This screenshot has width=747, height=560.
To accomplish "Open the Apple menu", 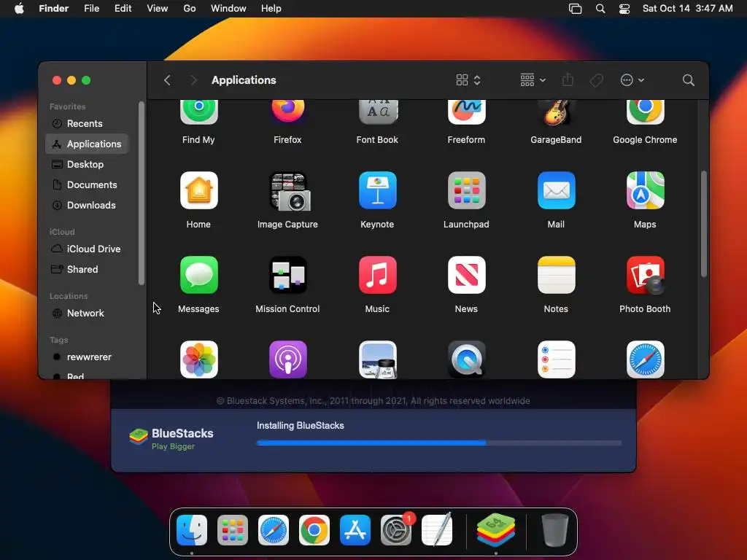I will point(19,9).
